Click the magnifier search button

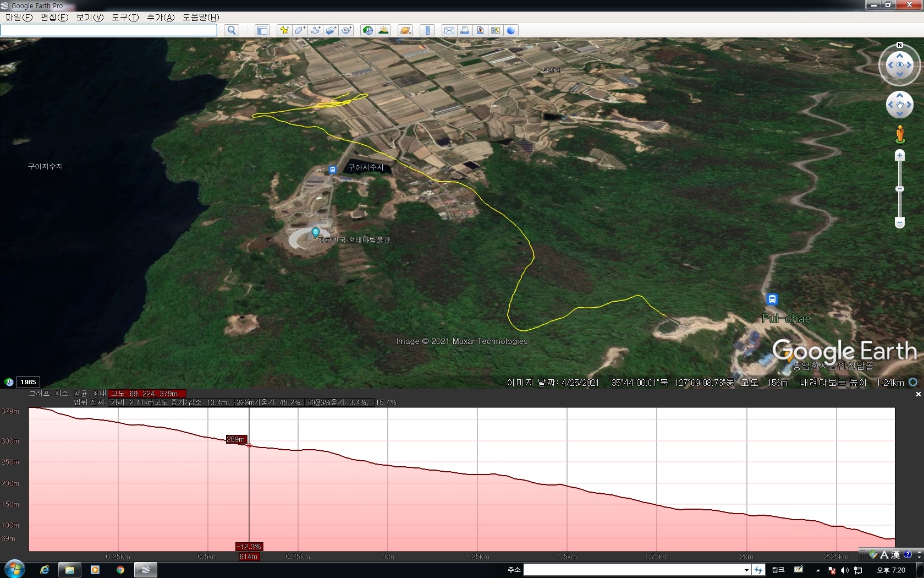click(x=232, y=30)
